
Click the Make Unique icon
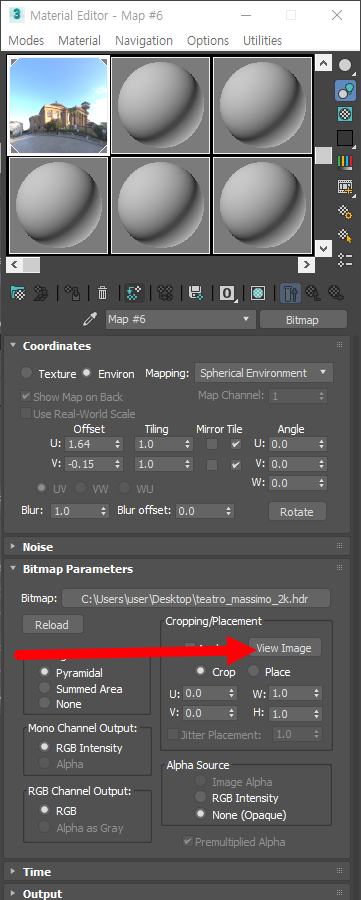[165, 293]
